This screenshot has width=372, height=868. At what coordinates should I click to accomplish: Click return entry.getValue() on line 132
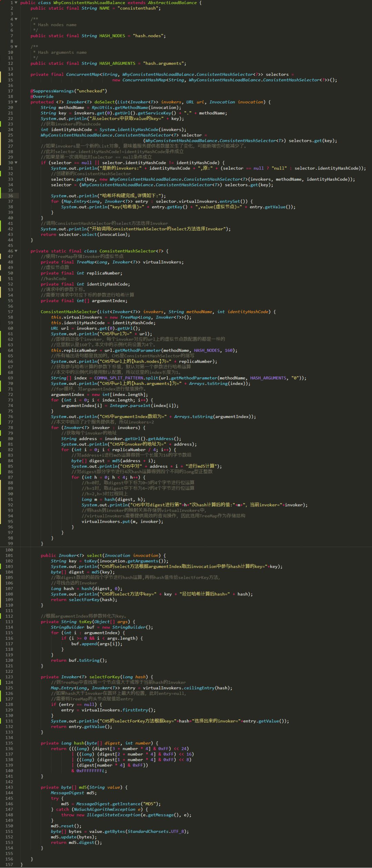click(82, 726)
